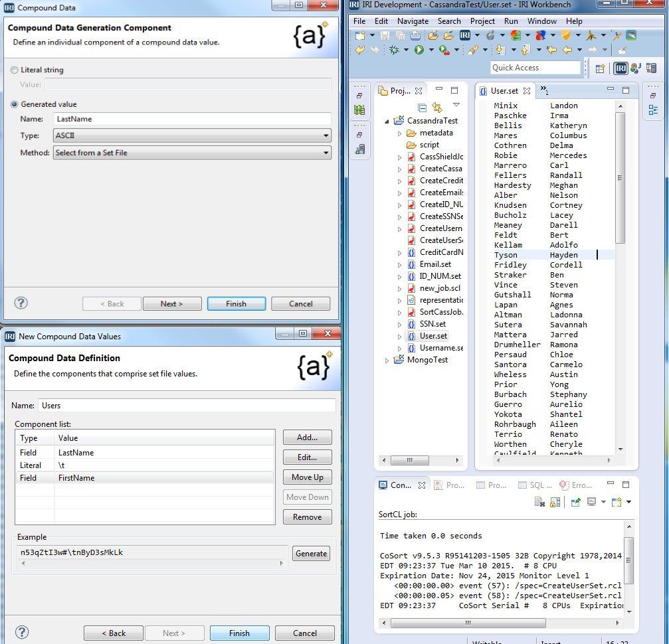Expand the Email.set tree node
The height and width of the screenshot is (644, 669).
[x=399, y=265]
